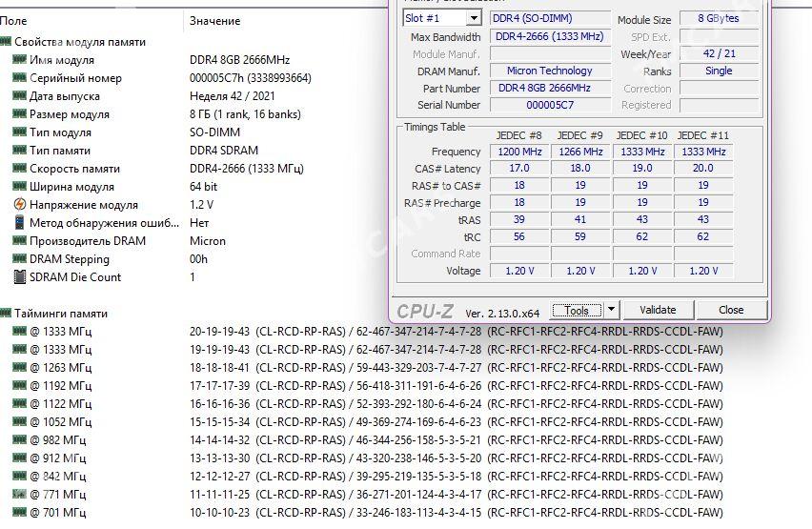812x529 pixels.
Task: Click Module Size field 8 GBytes
Action: point(719,18)
